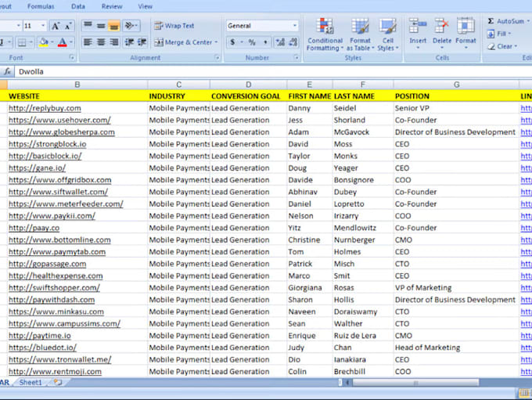Click the horizontal scrollbar thumb
532x400 pixels.
point(415,383)
